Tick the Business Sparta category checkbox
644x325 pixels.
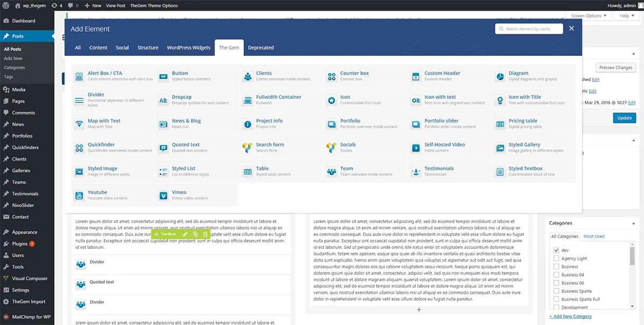[557, 291]
